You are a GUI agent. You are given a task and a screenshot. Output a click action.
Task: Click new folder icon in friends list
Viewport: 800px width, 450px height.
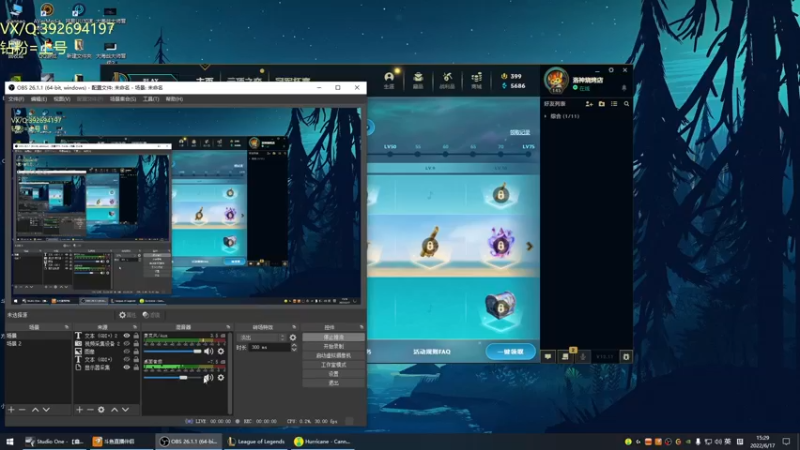602,104
